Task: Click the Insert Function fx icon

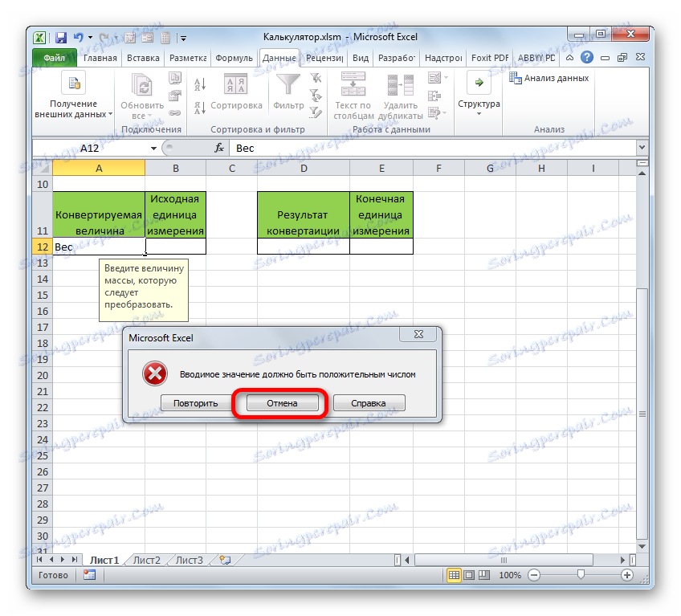Action: coord(219,148)
